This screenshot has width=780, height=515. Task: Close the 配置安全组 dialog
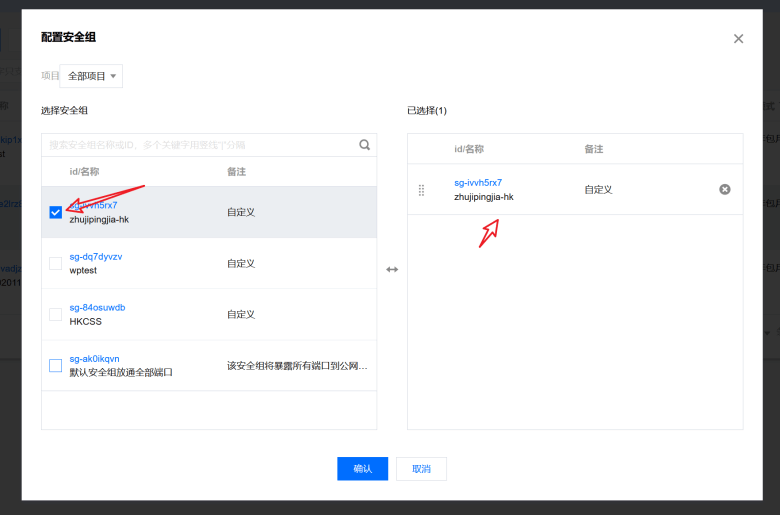point(738,39)
